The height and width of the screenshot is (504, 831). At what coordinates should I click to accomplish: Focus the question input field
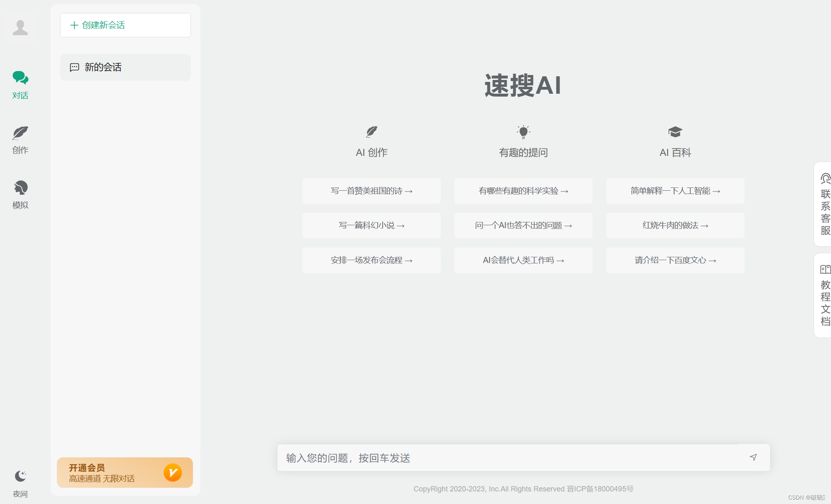[x=508, y=458]
